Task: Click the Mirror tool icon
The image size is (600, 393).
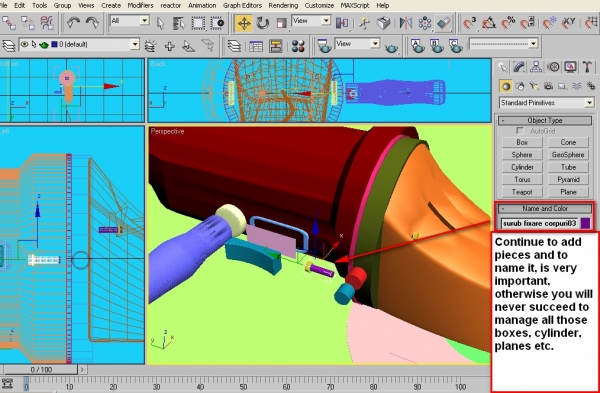Action: coord(405,23)
